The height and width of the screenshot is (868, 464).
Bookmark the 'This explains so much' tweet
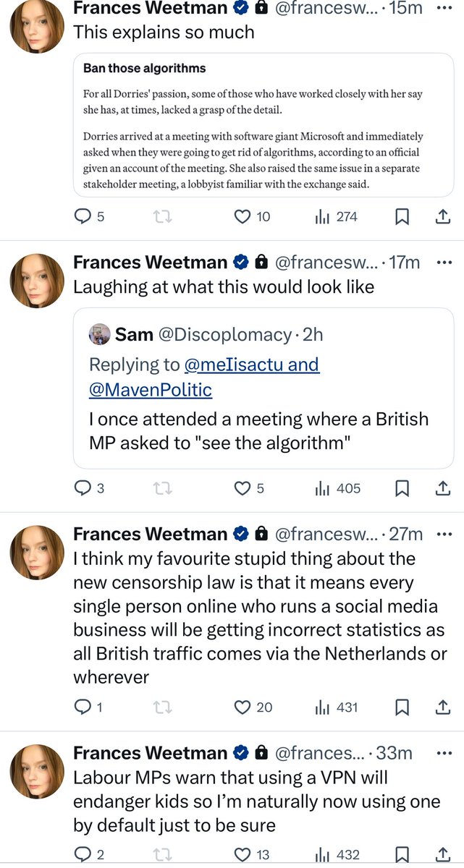[402, 216]
